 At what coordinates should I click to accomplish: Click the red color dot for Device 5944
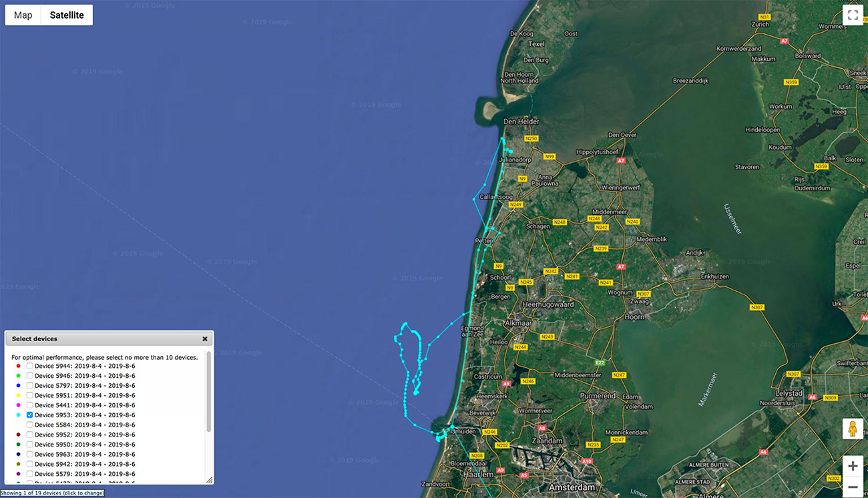[x=18, y=366]
